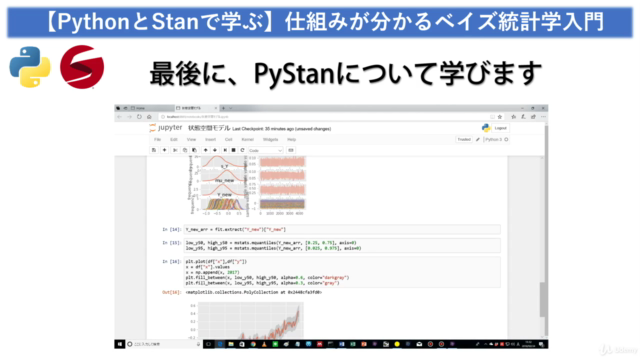The height and width of the screenshot is (360, 640).
Task: Click the pencil edit-mode indicator icon
Action: click(478, 140)
